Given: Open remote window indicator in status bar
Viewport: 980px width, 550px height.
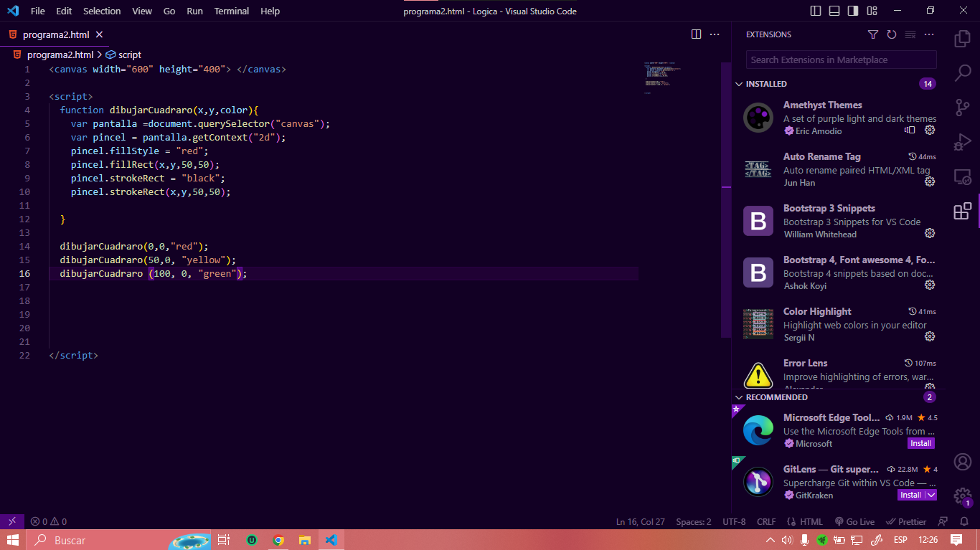Looking at the screenshot, I should [x=12, y=521].
